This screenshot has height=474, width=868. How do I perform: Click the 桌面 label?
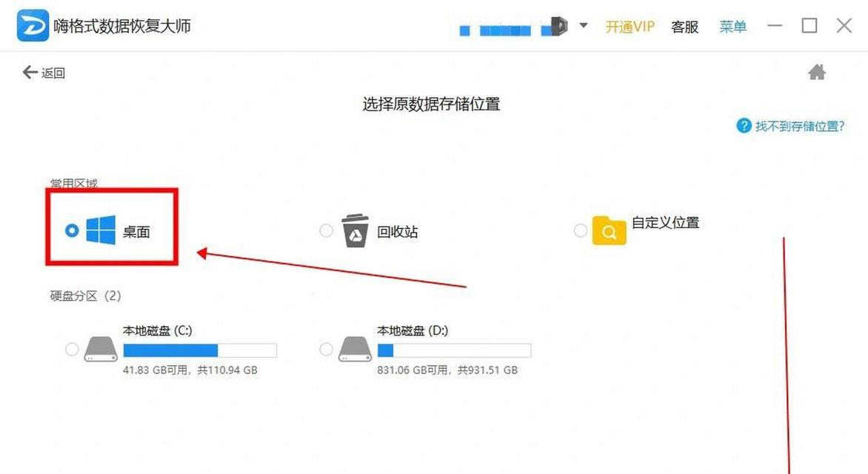(136, 232)
